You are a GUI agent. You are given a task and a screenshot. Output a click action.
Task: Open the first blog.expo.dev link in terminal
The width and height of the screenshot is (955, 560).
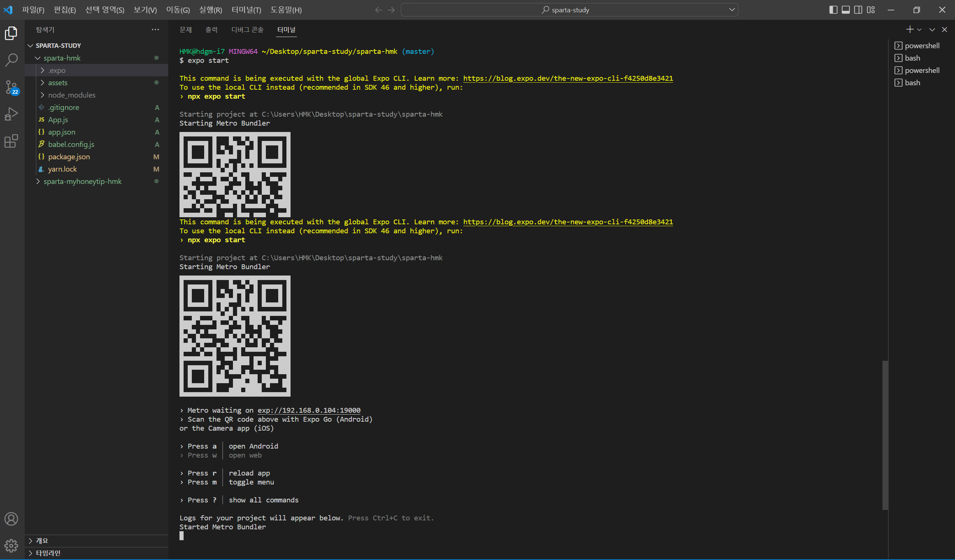pyautogui.click(x=568, y=79)
